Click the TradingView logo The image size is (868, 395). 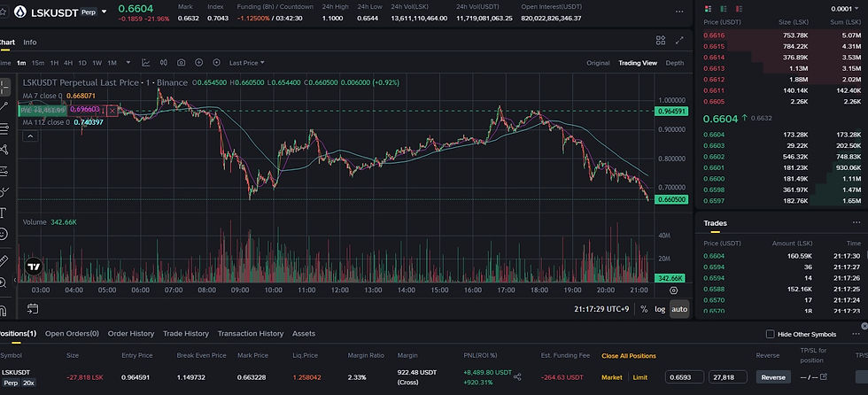(x=35, y=266)
